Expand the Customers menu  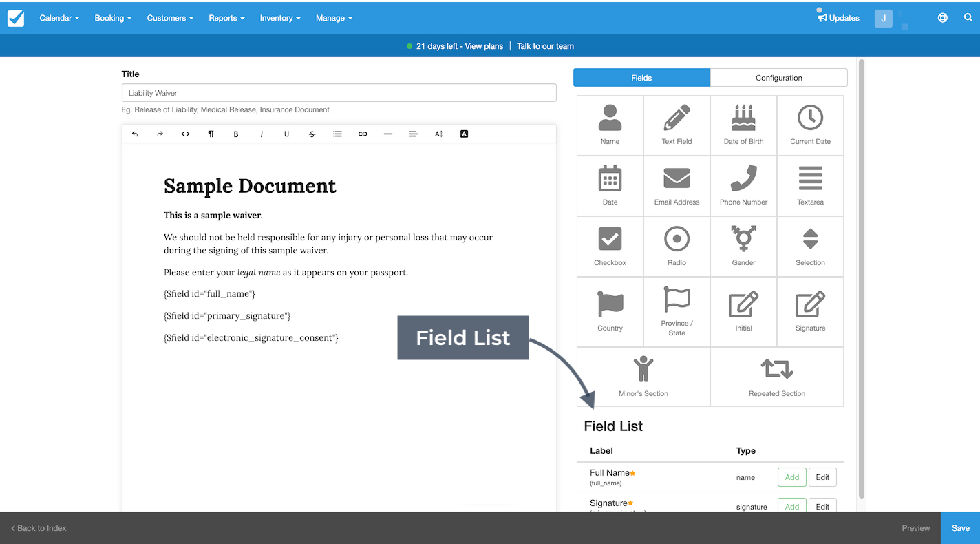[x=170, y=18]
